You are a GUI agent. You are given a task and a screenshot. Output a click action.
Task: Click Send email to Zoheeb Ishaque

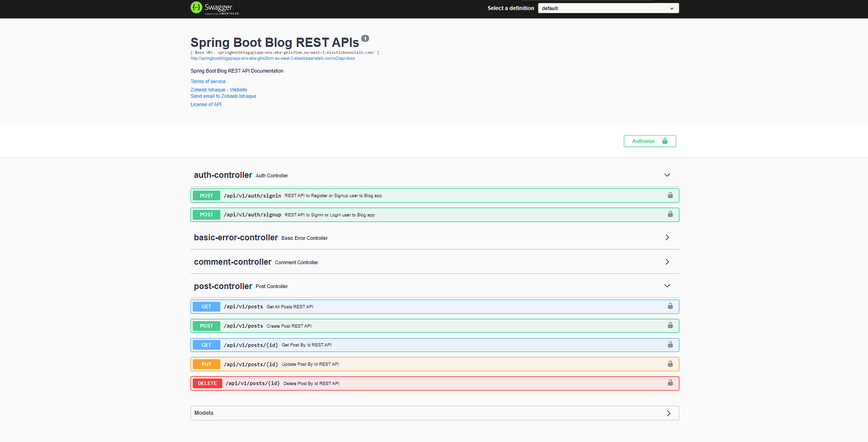click(223, 96)
